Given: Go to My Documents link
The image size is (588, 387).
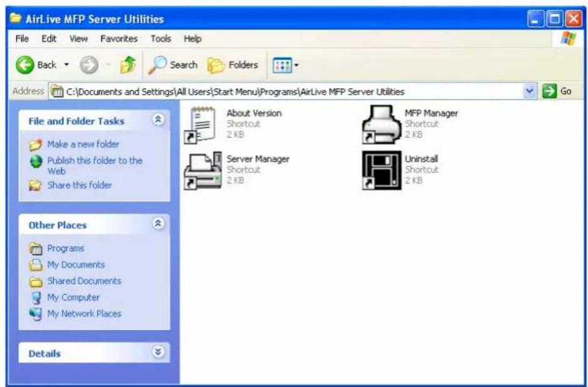Looking at the screenshot, I should coord(76,265).
